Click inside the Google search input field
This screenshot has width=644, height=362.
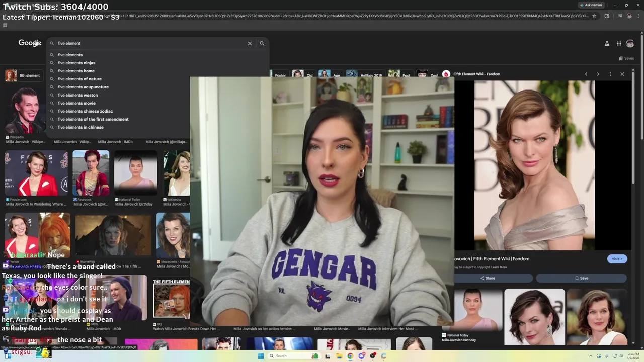(x=151, y=43)
